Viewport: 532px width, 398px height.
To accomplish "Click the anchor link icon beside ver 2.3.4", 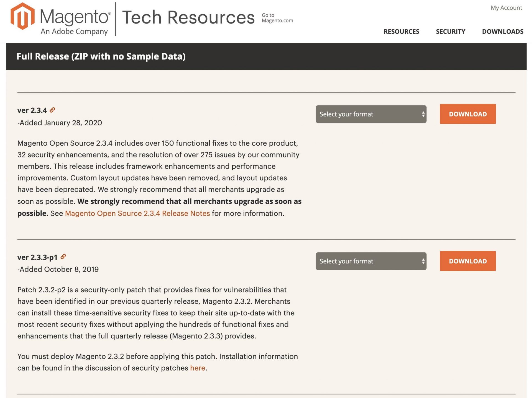I will [53, 110].
